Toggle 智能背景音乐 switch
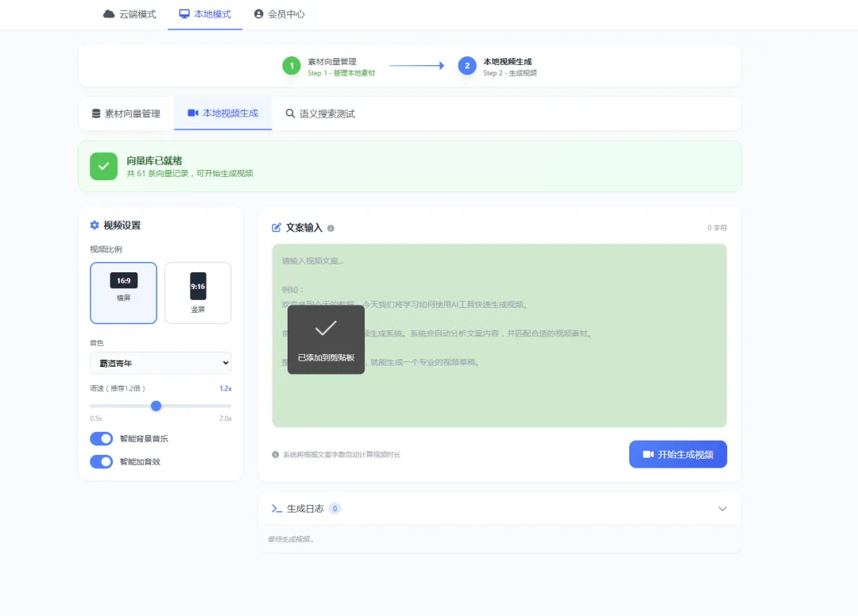 tap(102, 438)
